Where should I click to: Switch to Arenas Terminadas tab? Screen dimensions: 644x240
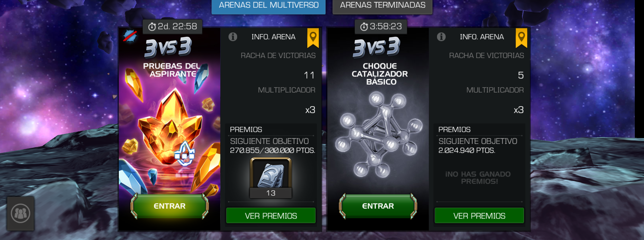click(383, 6)
